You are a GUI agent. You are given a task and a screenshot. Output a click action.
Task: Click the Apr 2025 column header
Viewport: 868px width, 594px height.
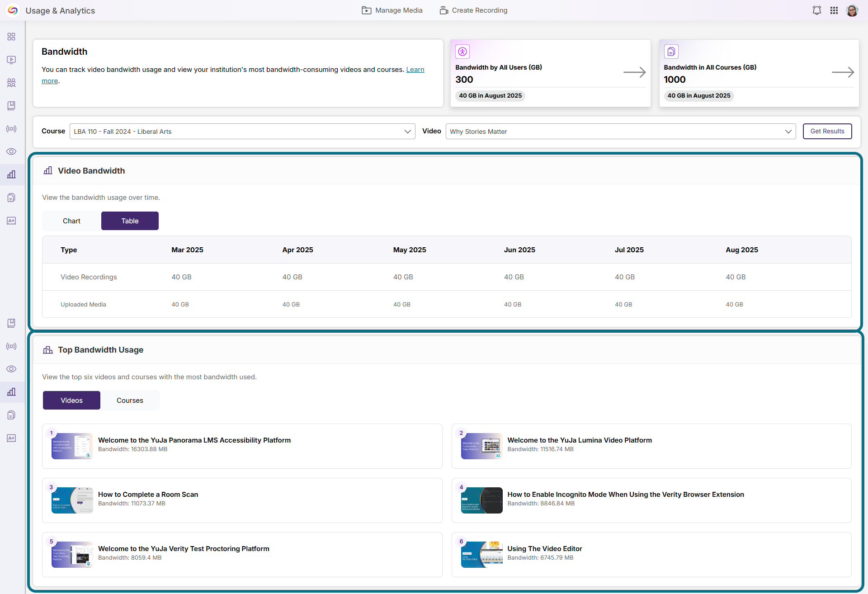(x=297, y=250)
